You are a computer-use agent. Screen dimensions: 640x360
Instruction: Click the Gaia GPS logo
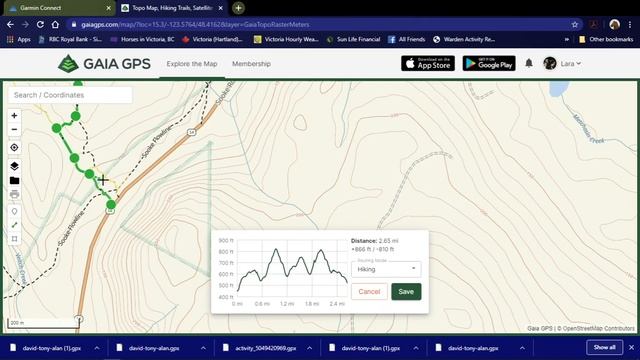104,64
